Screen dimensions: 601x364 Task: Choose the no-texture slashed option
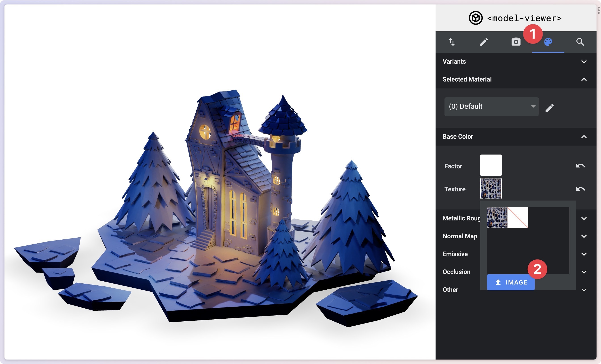click(518, 218)
